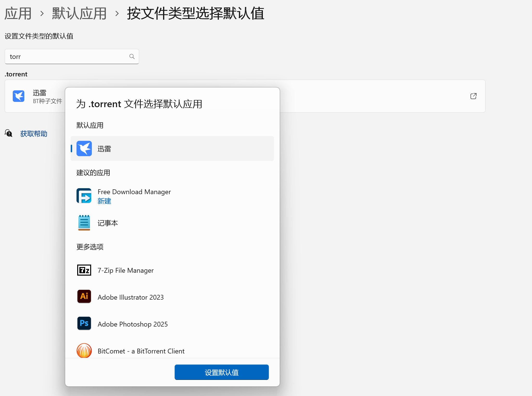Select the Adobe Illustrator 2023 icon
This screenshot has height=396, width=532.
click(84, 297)
